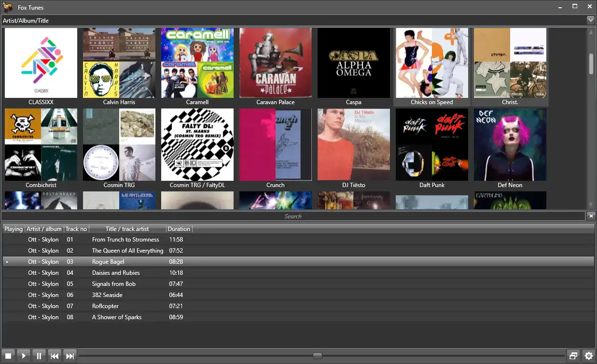The height and width of the screenshot is (364, 597).
Task: Click the library scroll down arrow
Action: coord(591,205)
